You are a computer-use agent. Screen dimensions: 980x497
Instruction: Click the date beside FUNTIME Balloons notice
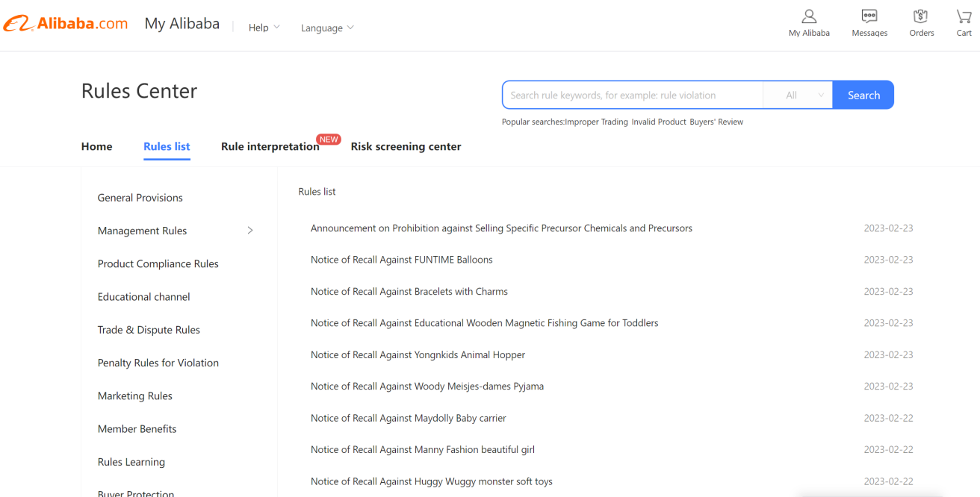point(888,260)
